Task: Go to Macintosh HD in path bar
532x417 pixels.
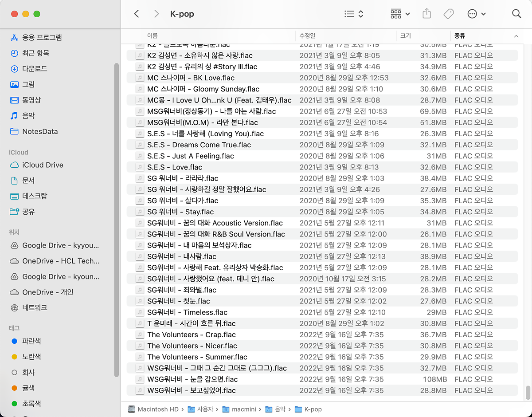Action: pyautogui.click(x=153, y=409)
